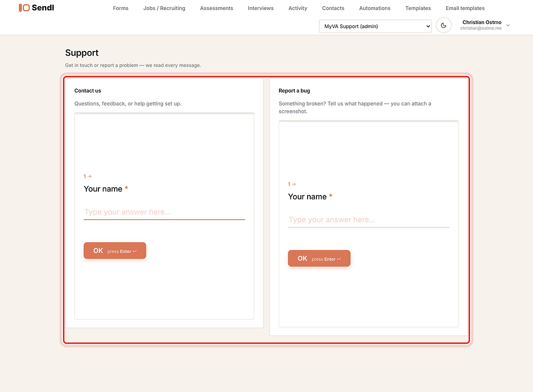Focus the Contact us name input field

click(x=164, y=212)
